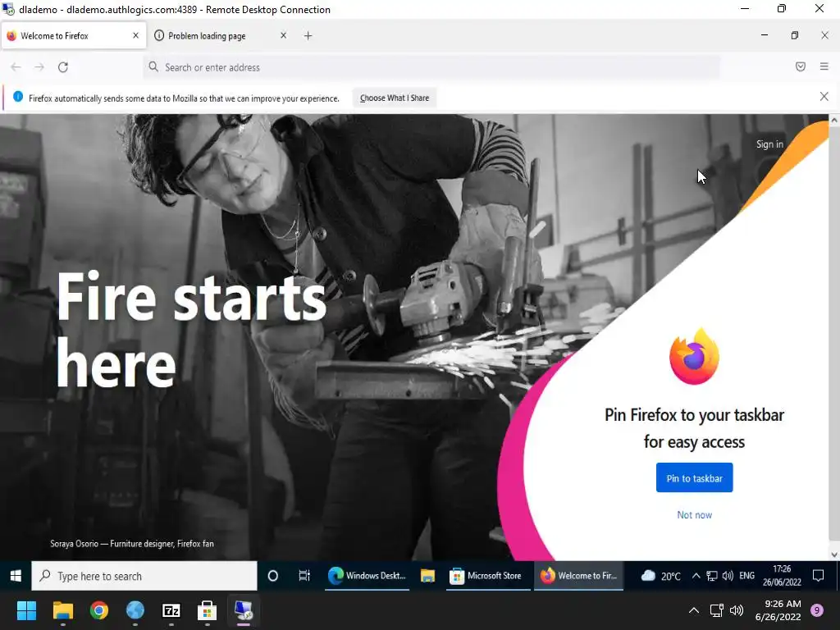The image size is (840, 630).
Task: Switch to Problem loading page tab
Action: point(221,36)
